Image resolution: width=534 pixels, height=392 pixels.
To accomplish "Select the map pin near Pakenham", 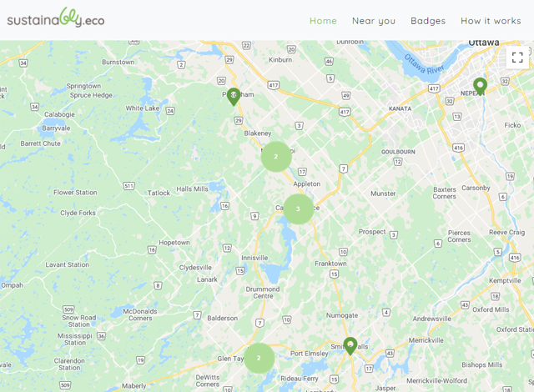I will pyautogui.click(x=234, y=97).
